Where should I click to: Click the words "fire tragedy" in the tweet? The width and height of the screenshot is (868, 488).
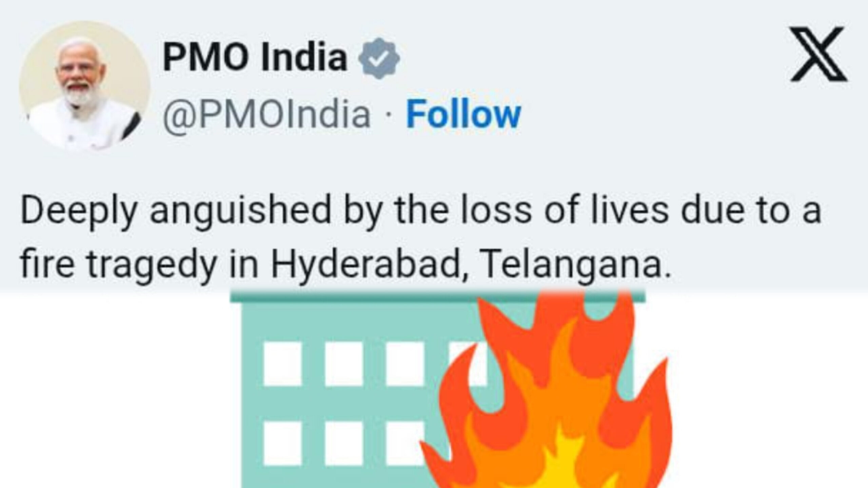click(118, 265)
